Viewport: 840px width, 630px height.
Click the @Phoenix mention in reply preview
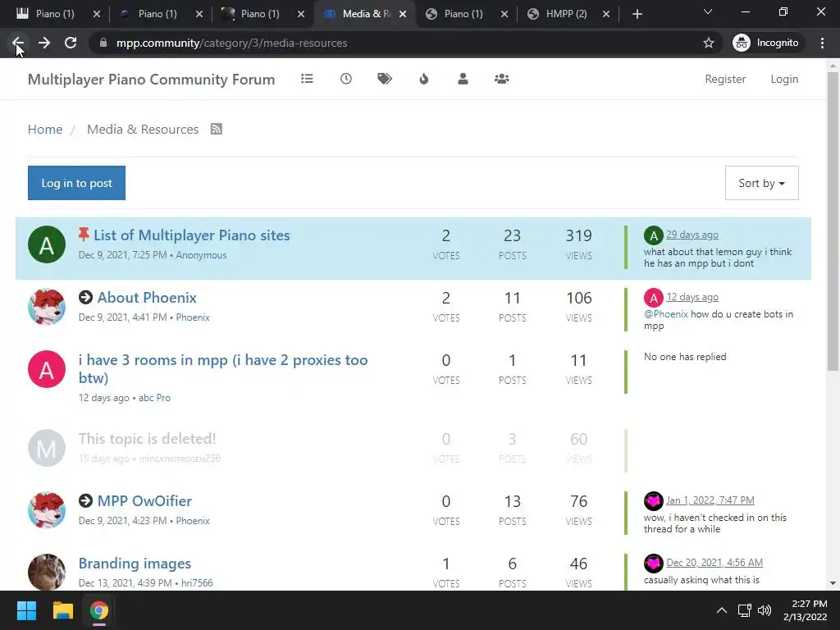point(666,314)
